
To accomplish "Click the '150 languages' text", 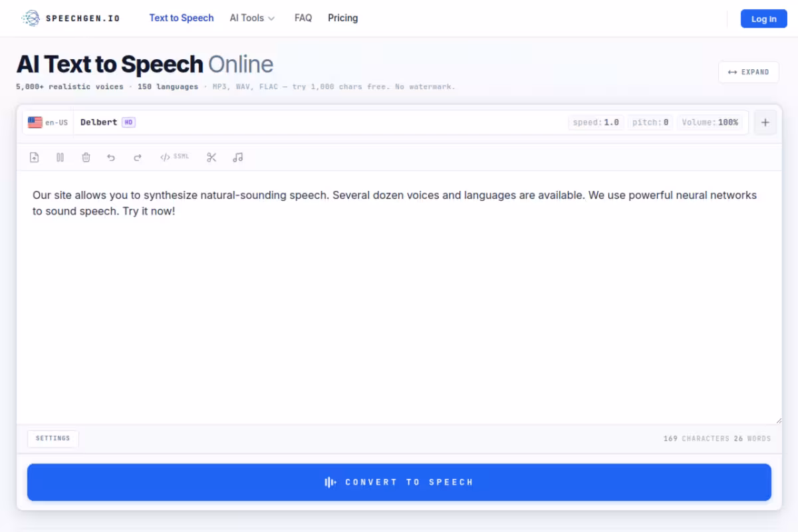I will pyautogui.click(x=168, y=87).
